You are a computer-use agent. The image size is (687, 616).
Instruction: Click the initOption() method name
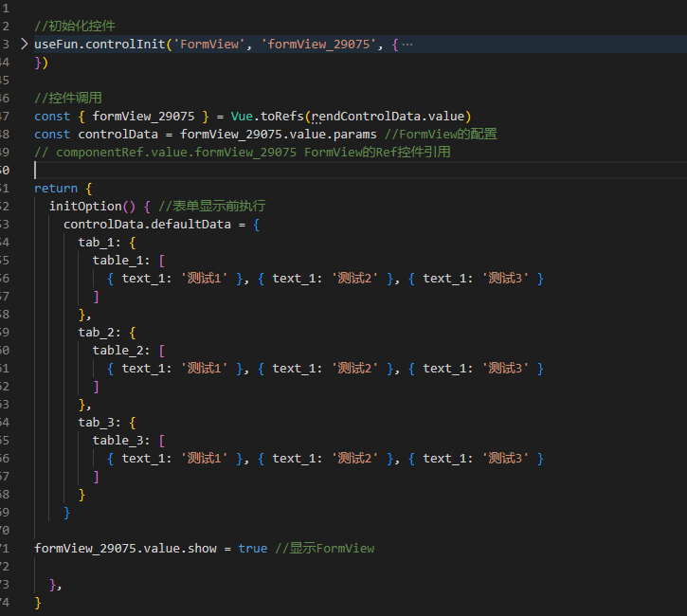click(85, 206)
